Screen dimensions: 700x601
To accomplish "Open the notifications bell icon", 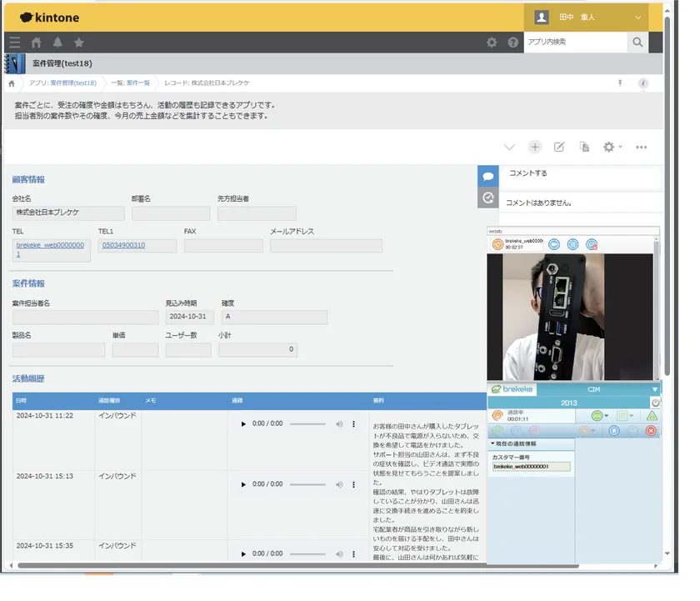I will click(x=57, y=42).
